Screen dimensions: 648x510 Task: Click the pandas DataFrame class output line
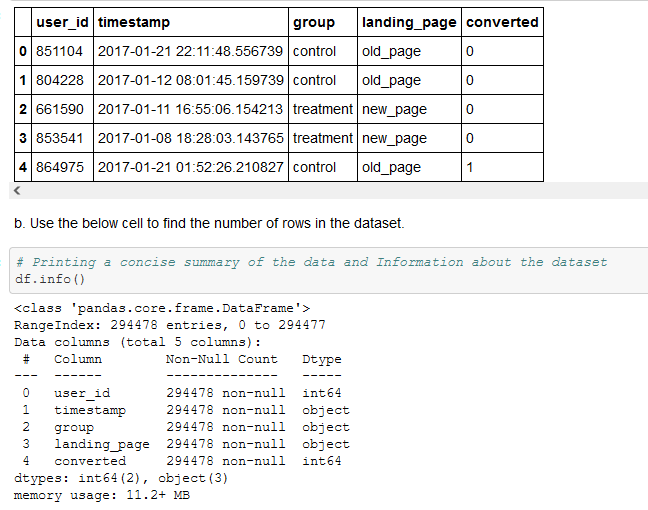[x=162, y=308]
